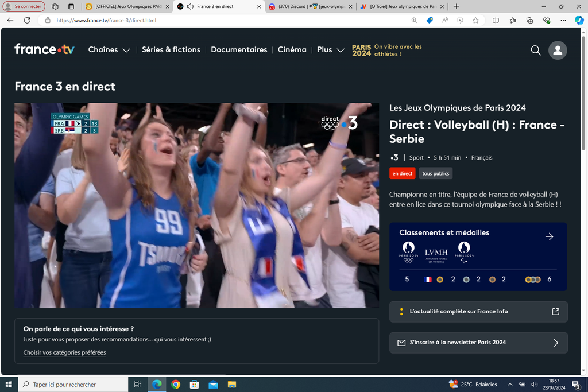Expand the Chaînes dropdown menu
This screenshot has height=392, width=588.
click(109, 50)
